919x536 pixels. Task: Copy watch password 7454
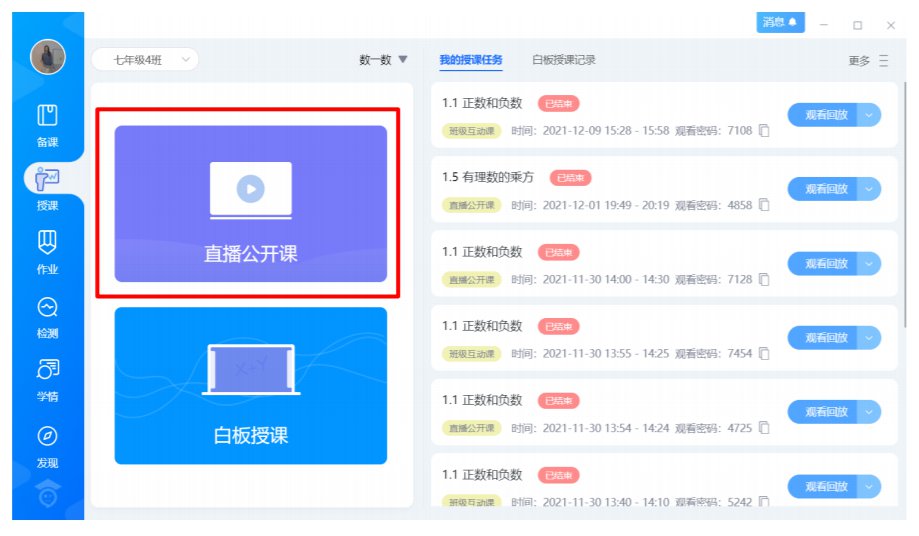[x=764, y=353]
